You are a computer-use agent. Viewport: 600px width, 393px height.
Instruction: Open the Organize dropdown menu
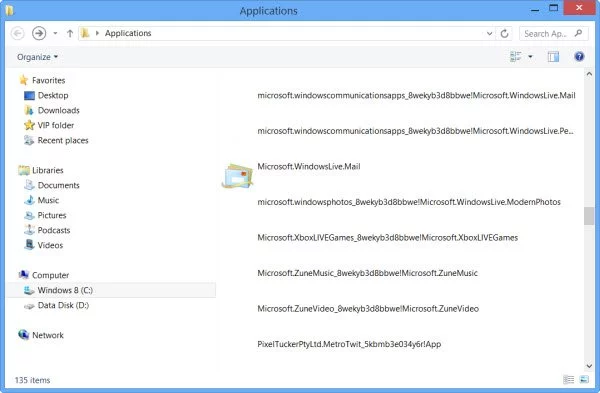coord(37,57)
